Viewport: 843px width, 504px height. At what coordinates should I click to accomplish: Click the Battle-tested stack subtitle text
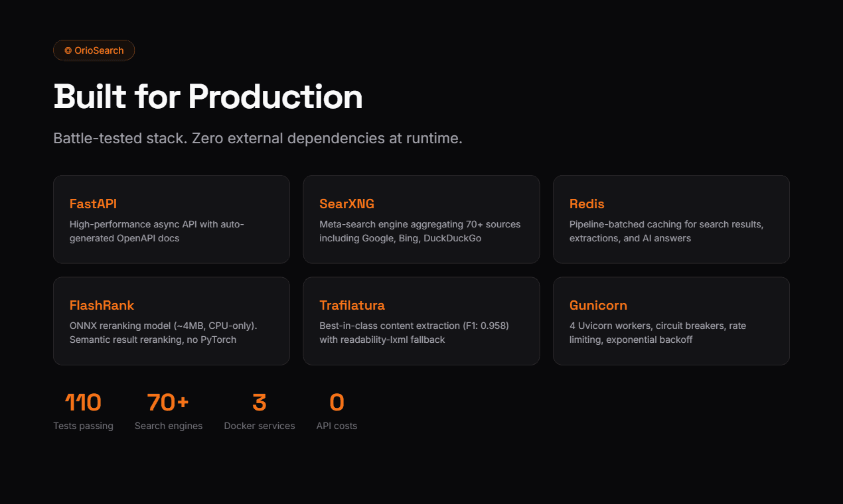pyautogui.click(x=258, y=139)
